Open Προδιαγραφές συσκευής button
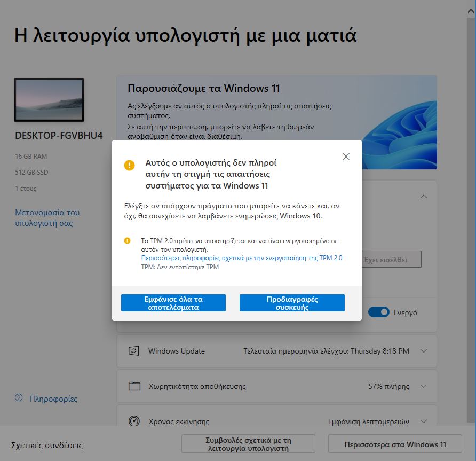This screenshot has width=476, height=461. coord(292,303)
